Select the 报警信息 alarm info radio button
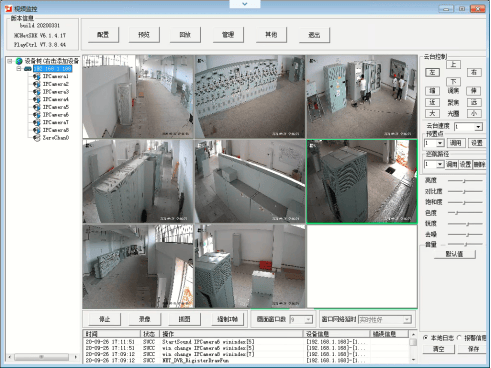491x368 pixels. pos(459,338)
